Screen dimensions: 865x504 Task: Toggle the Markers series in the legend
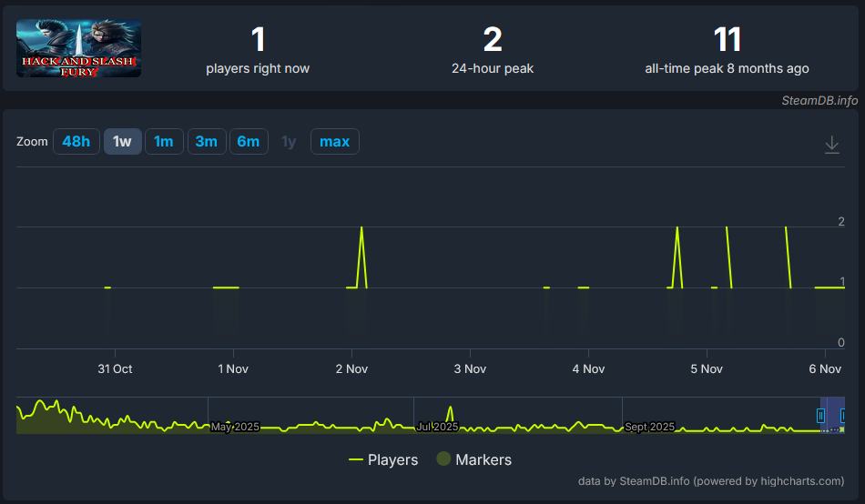(473, 459)
